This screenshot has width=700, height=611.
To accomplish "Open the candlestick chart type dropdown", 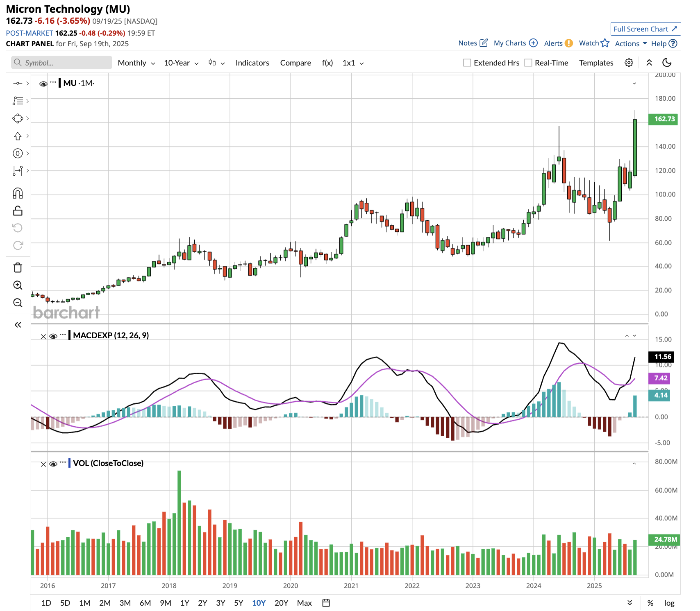I will point(217,63).
